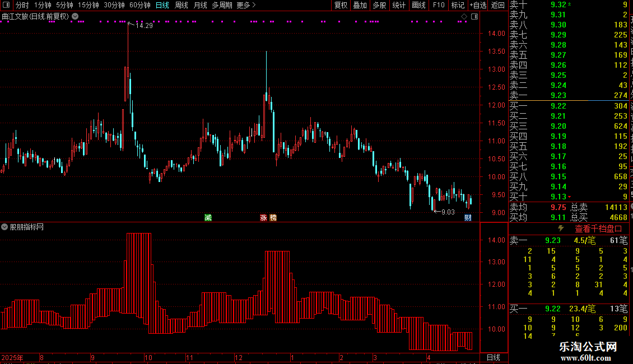Open dropdown beside 曲江文旅 chart title
This screenshot has width=633, height=364.
point(75,16)
